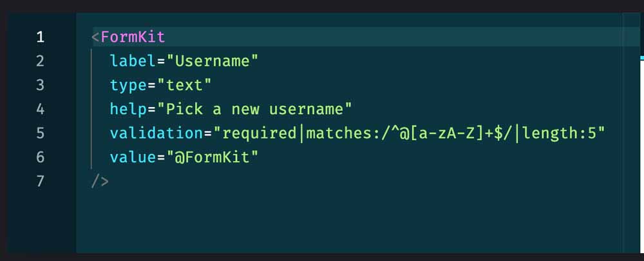Image resolution: width=644 pixels, height=261 pixels.
Task: Click the self-closing "/>" tag on line 7
Action: [x=100, y=181]
